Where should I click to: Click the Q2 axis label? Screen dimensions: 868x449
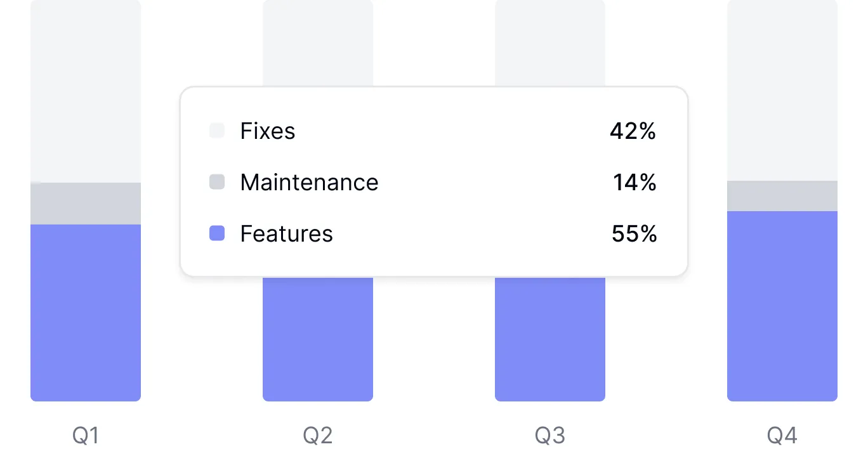(x=318, y=436)
